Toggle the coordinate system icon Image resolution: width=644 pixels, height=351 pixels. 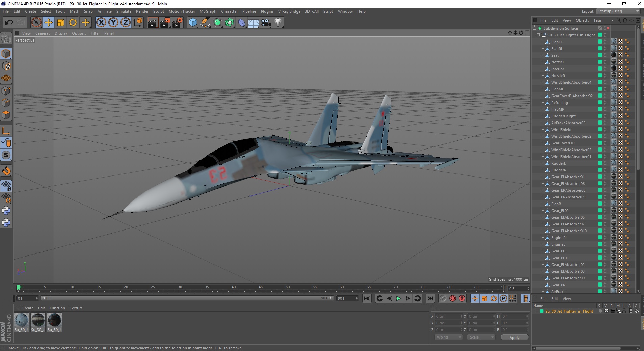pos(138,23)
